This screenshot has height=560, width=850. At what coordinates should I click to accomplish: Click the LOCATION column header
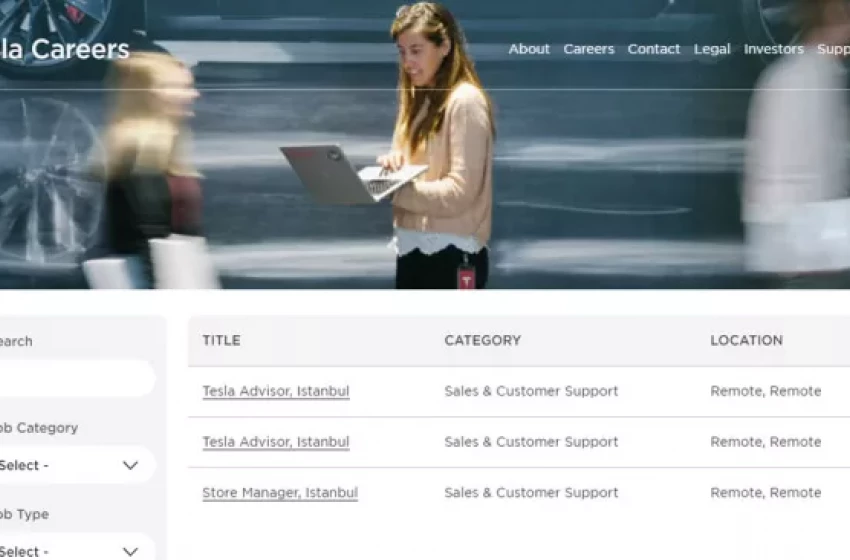pos(746,340)
